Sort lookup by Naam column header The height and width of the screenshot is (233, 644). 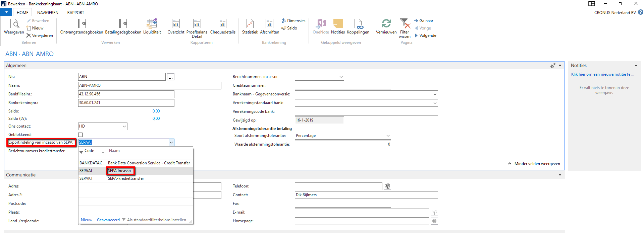(x=114, y=151)
